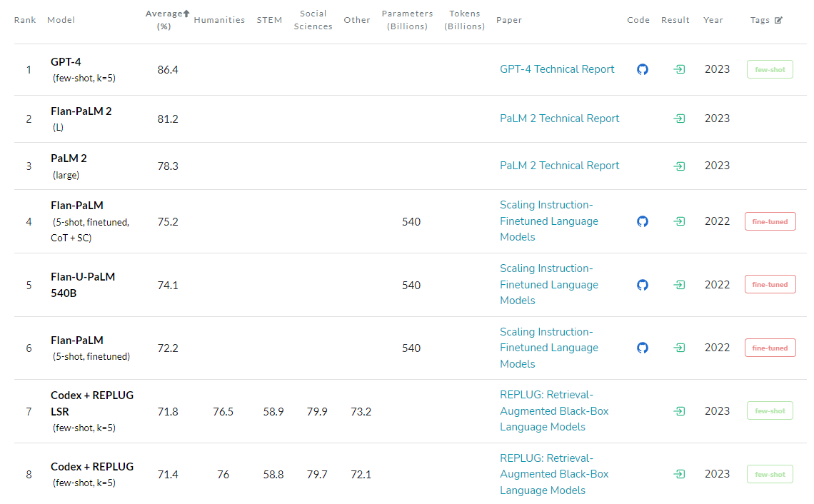This screenshot has height=504, width=814.
Task: Click the 76.5 Humanities score
Action: click(223, 412)
